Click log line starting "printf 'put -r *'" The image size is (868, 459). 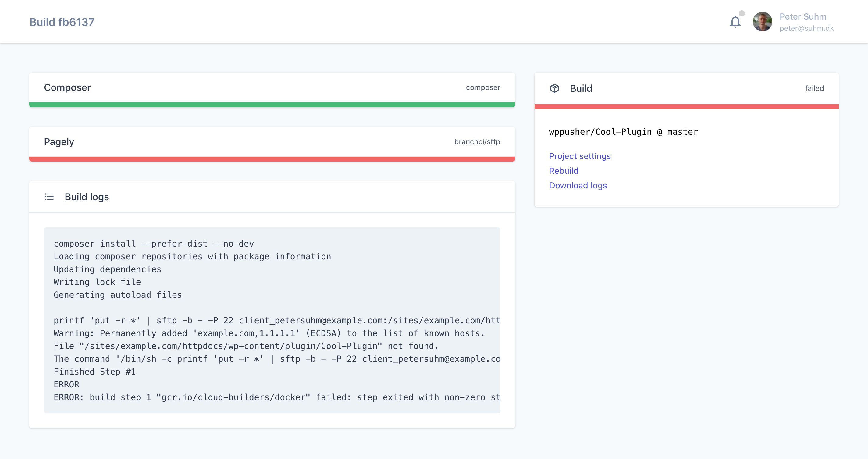tap(277, 321)
